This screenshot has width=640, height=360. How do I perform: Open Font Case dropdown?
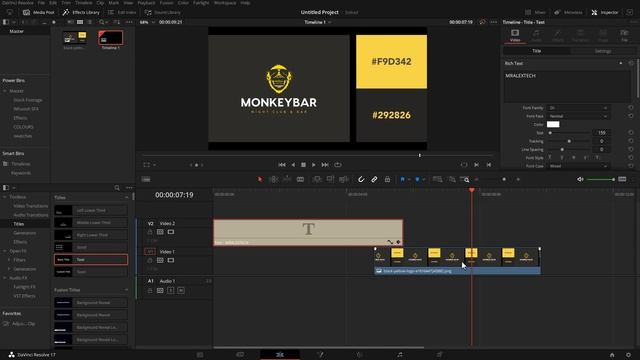[578, 166]
